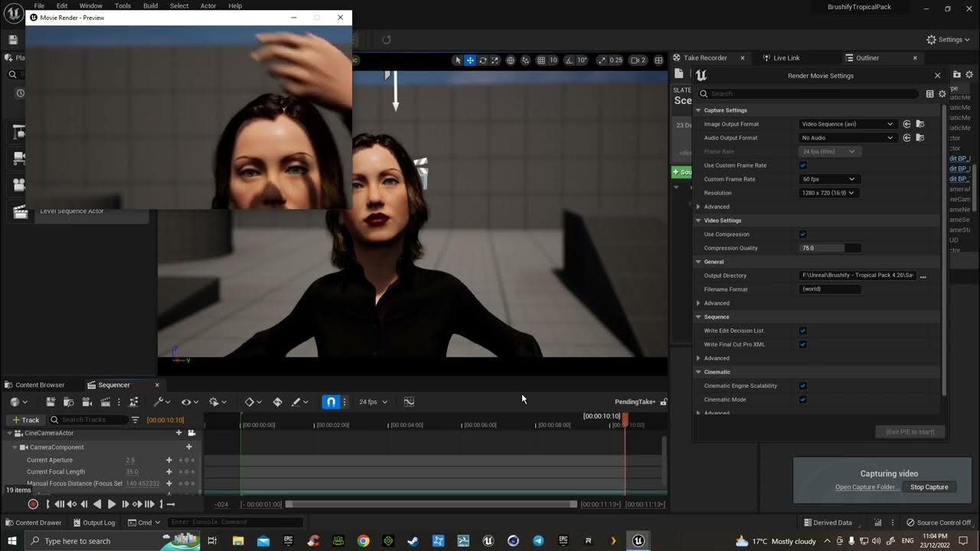Click the Sequencer wrench actions icon
The width and height of the screenshot is (980, 551).
click(x=162, y=402)
